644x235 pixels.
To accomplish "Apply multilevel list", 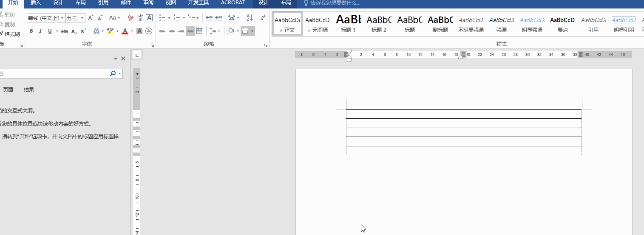I will 191,18.
